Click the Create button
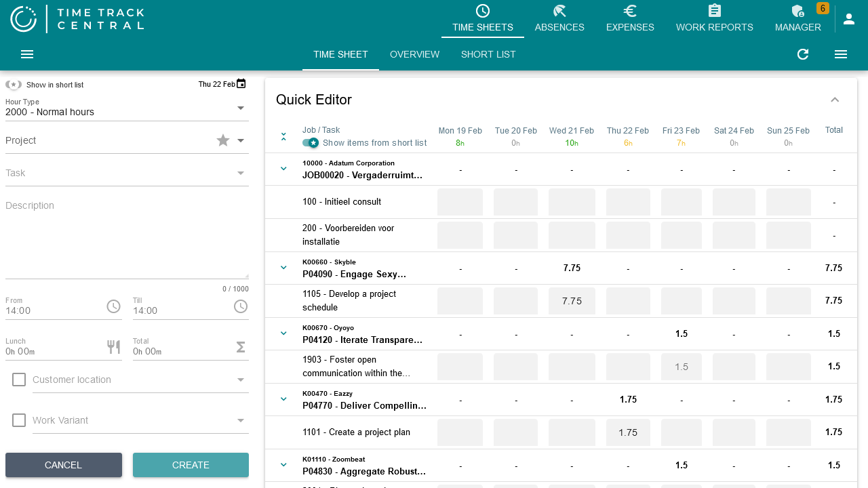Screen dimensions: 868x488 (191, 465)
